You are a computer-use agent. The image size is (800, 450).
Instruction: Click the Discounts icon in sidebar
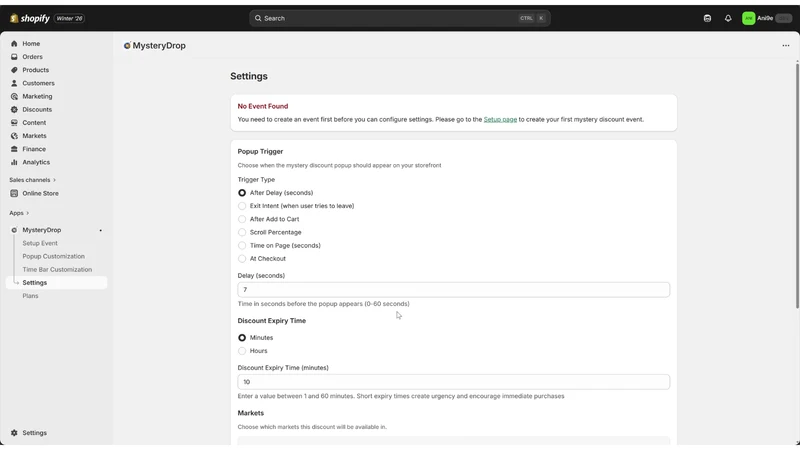pyautogui.click(x=14, y=110)
